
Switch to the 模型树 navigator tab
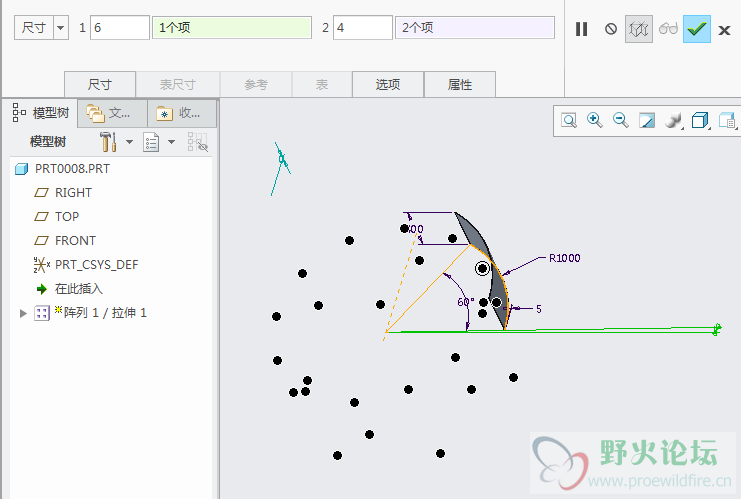(41, 113)
